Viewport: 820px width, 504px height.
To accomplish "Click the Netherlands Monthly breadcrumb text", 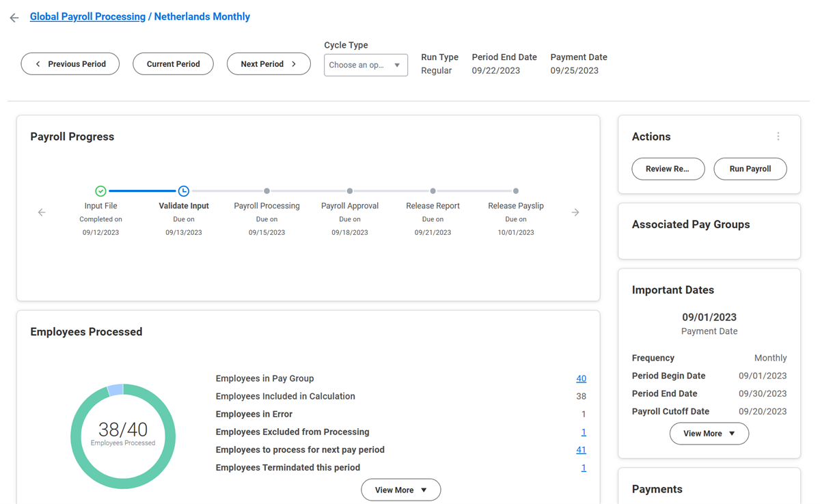I will tap(202, 16).
